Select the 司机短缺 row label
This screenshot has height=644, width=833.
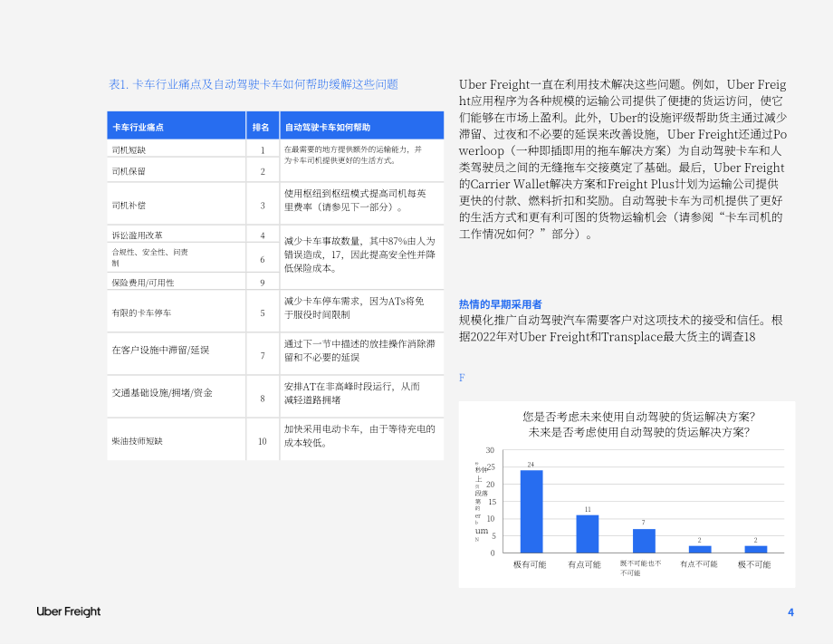(129, 150)
